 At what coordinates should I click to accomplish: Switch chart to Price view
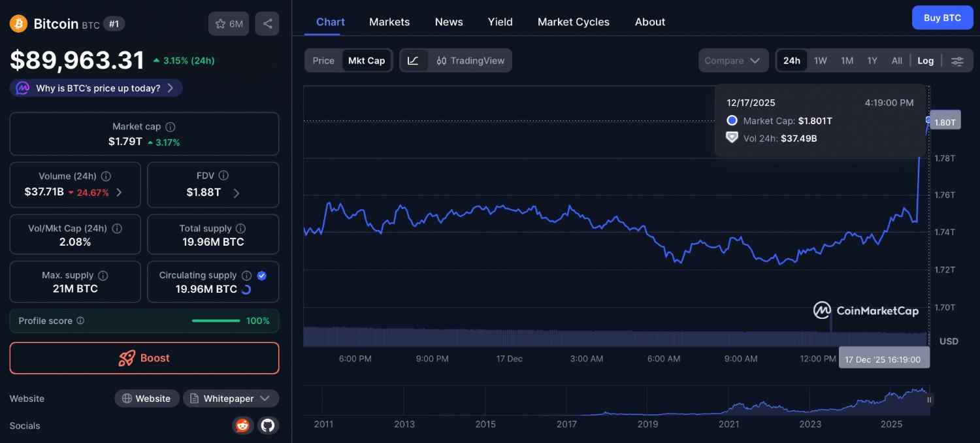tap(323, 61)
